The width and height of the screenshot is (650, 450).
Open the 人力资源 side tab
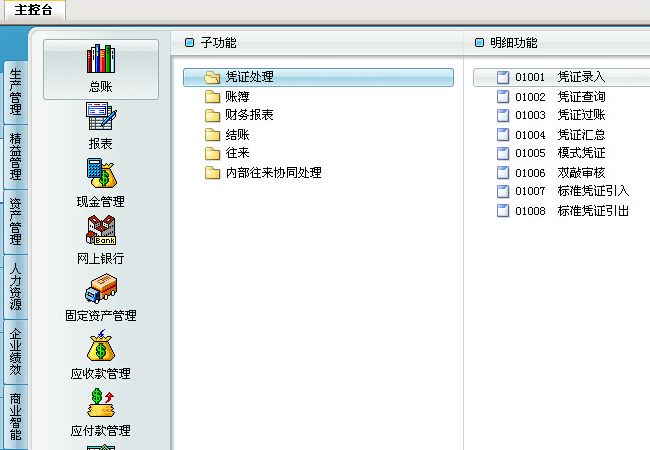pyautogui.click(x=16, y=287)
